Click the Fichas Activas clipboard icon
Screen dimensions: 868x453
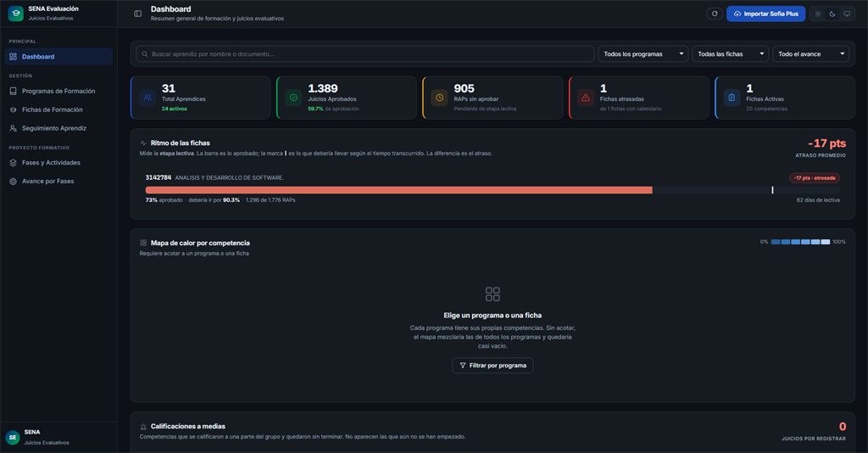click(x=732, y=98)
